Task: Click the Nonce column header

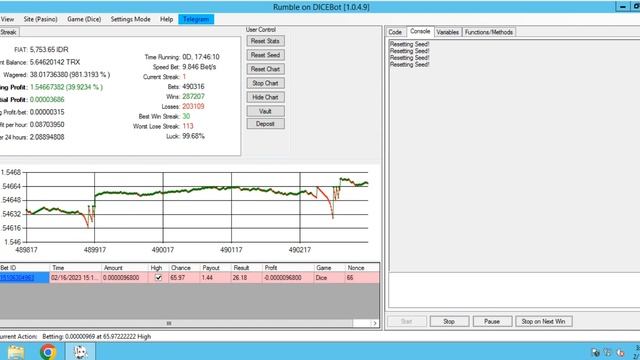Action: pos(362,268)
